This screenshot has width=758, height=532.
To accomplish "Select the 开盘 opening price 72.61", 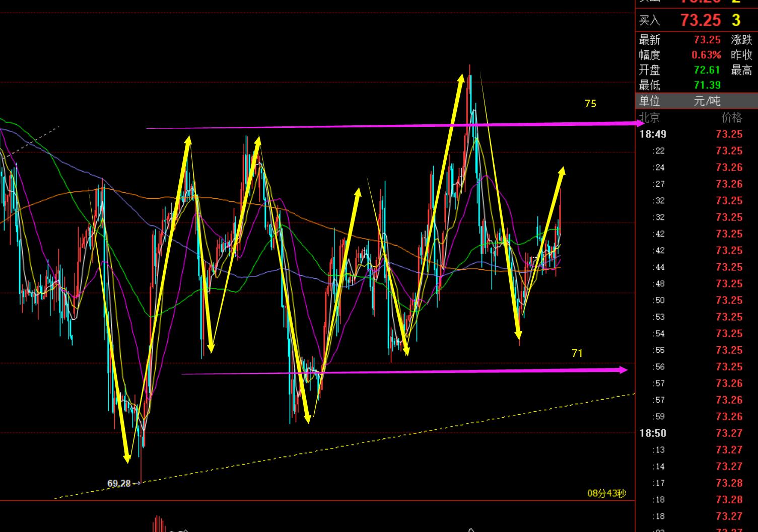I will point(707,70).
